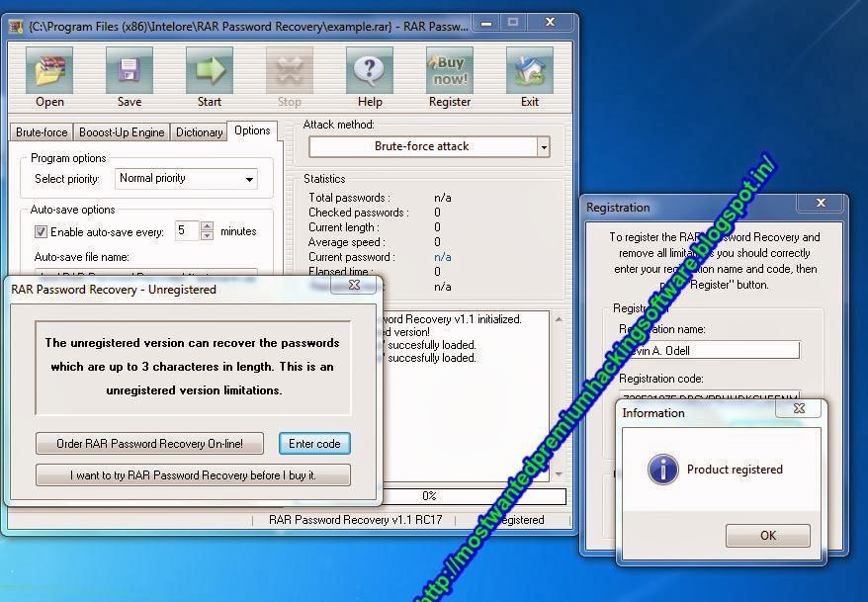Switch to the Dictionary tab

(200, 132)
